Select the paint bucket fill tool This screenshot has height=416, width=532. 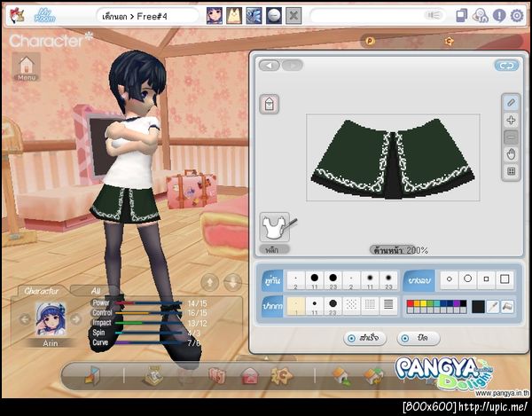coord(507,307)
